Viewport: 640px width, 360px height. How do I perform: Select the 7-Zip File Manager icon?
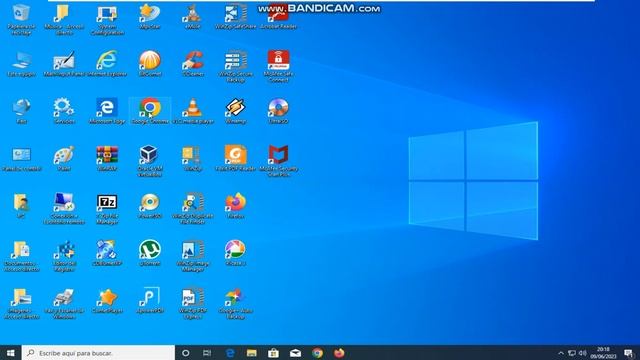[x=107, y=209]
